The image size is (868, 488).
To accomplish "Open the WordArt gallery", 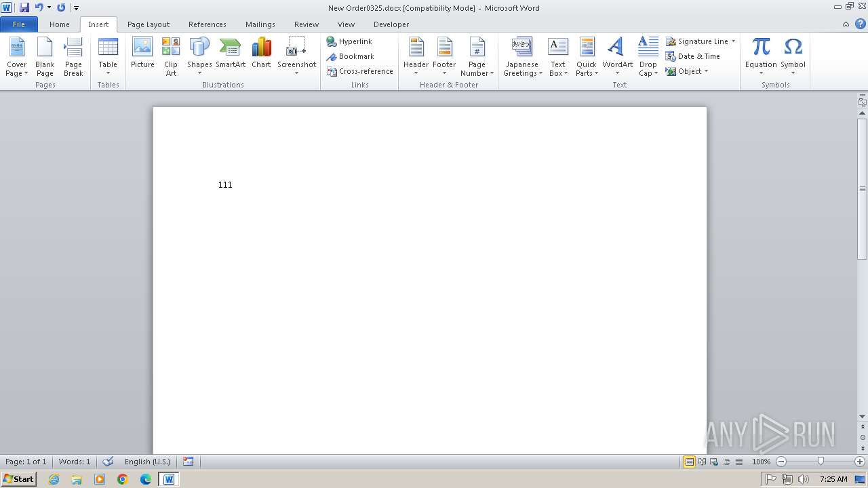I will pos(617,57).
